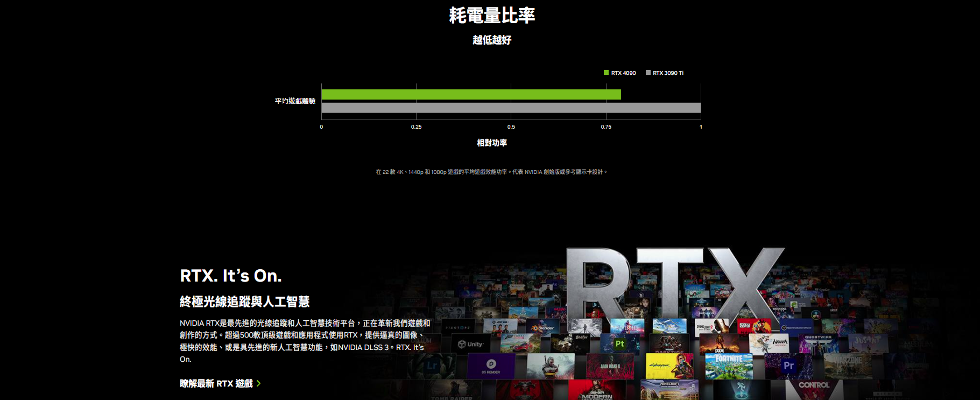The image size is (980, 400).
Task: Click the RTX. It's On. heading
Action: click(231, 276)
